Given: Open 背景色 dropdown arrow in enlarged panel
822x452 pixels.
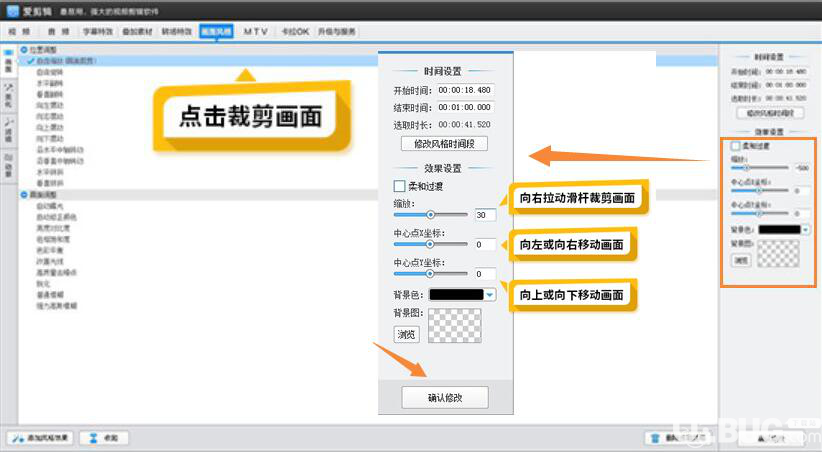Looking at the screenshot, I should click(x=489, y=295).
